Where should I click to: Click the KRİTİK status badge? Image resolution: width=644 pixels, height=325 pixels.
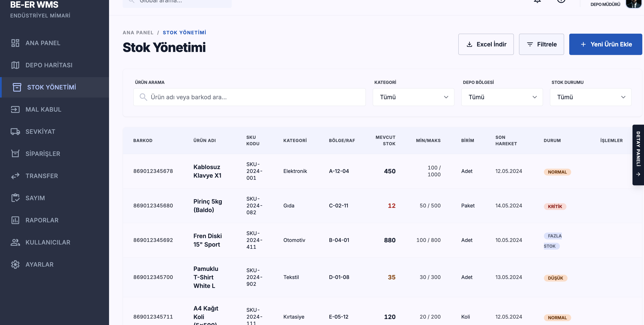[555, 207]
